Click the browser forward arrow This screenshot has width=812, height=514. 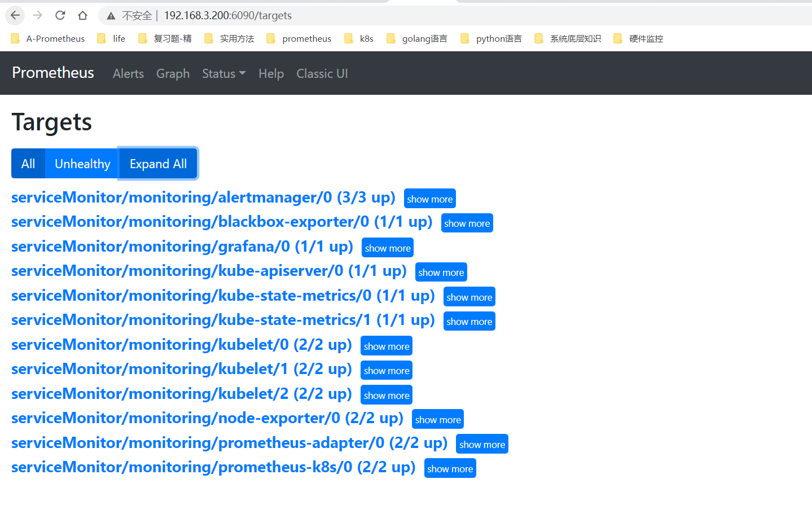(x=38, y=15)
